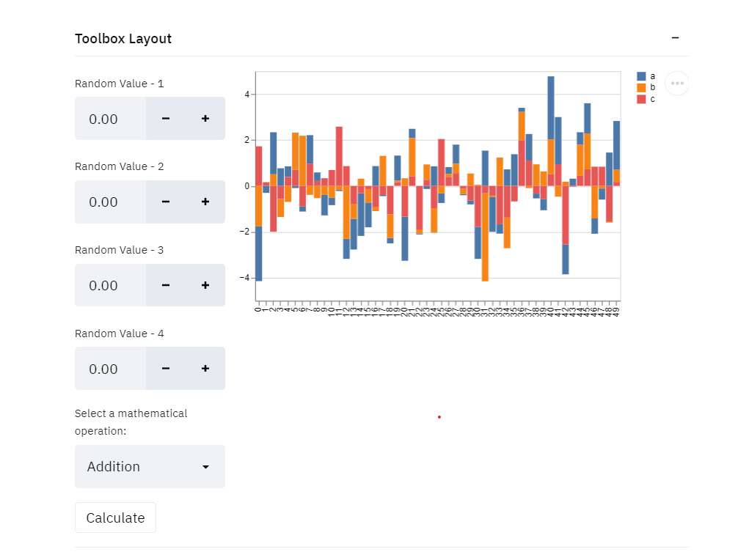Click plus icon for Random Value - 2
Viewport: 738px width, 560px height.
click(x=205, y=202)
